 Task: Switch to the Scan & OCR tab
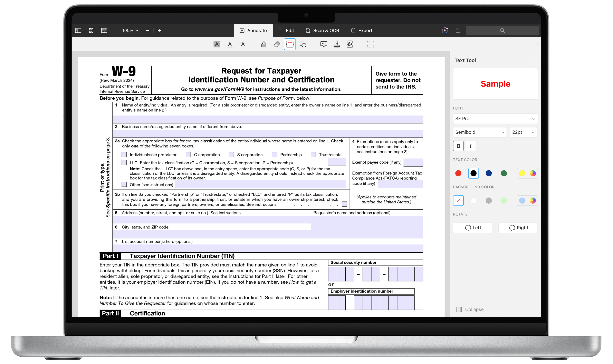click(322, 30)
